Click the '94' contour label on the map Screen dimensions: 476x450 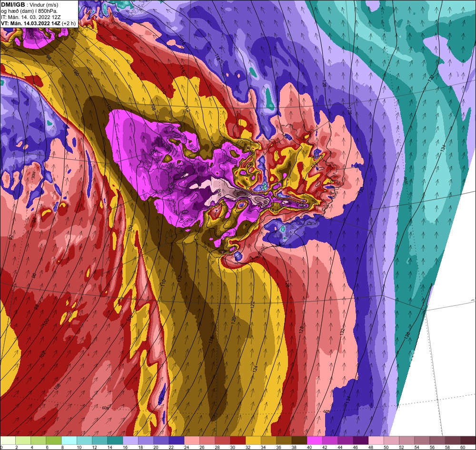(x=34, y=220)
